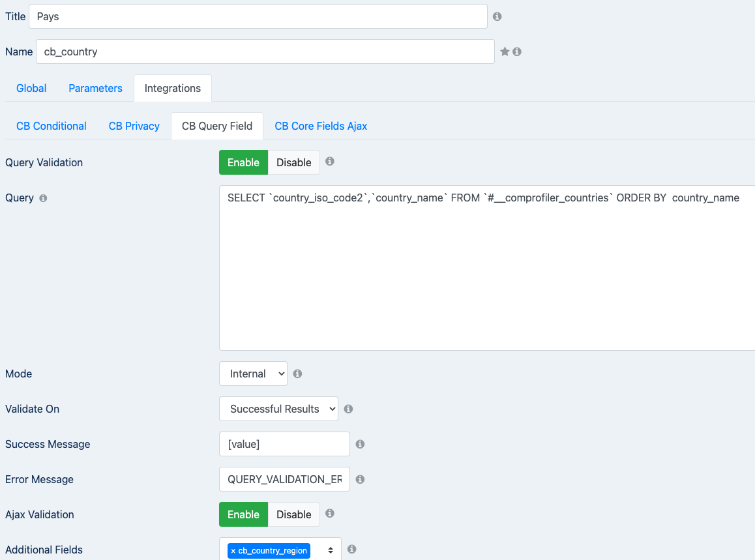Focus the Title input containing Pays
Screen dimensions: 755x560
(258, 16)
